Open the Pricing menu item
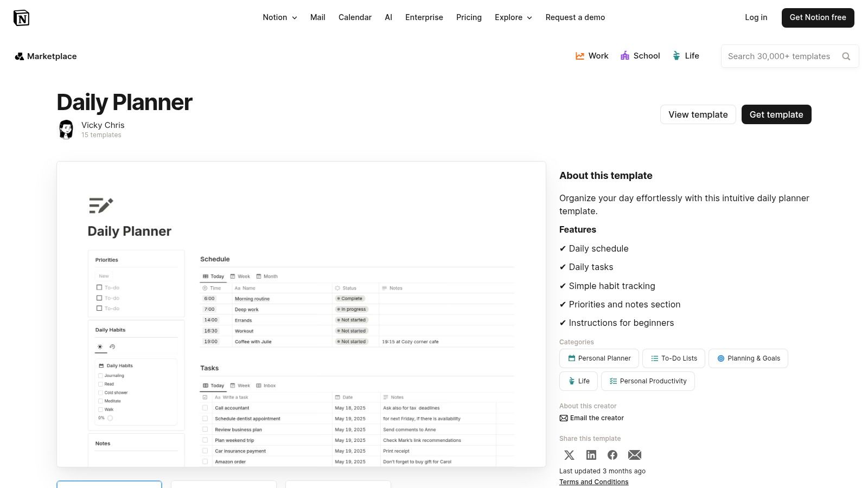The image size is (868, 488). pyautogui.click(x=469, y=17)
